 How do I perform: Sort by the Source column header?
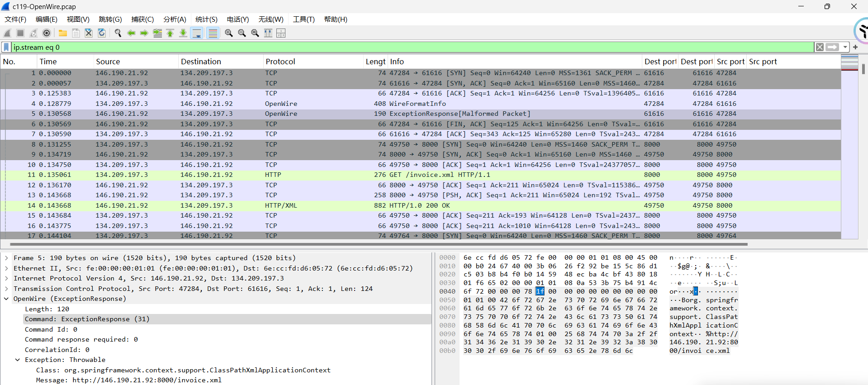pyautogui.click(x=136, y=62)
